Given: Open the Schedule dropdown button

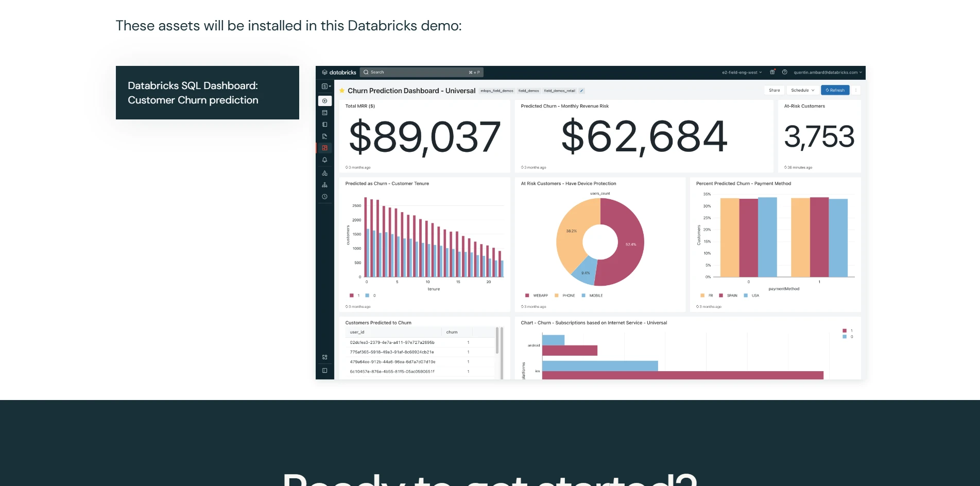Looking at the screenshot, I should (x=802, y=90).
